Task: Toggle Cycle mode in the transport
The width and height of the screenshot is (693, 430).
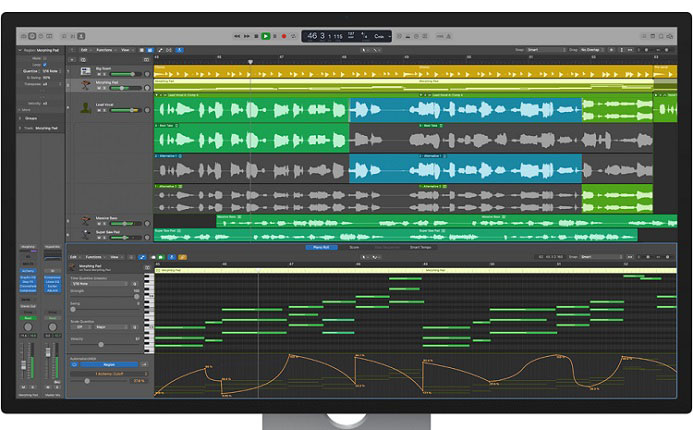Action: click(293, 36)
